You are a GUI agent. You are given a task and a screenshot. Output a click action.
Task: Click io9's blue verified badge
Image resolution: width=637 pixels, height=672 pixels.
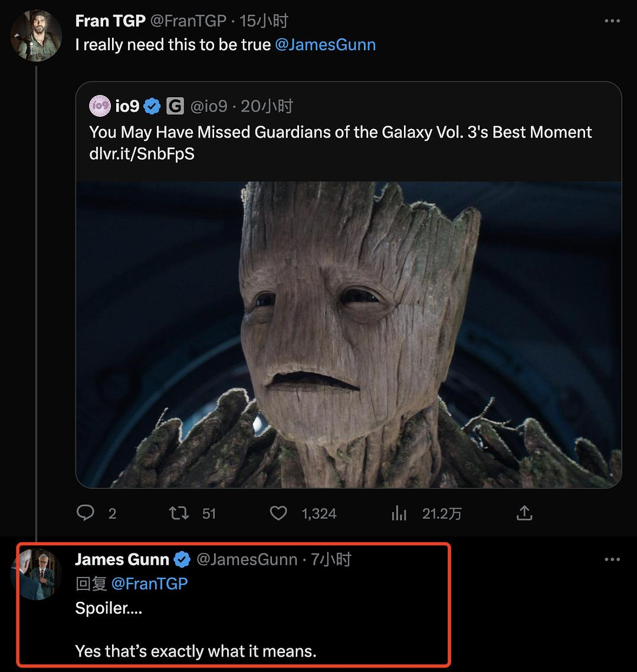click(x=153, y=106)
